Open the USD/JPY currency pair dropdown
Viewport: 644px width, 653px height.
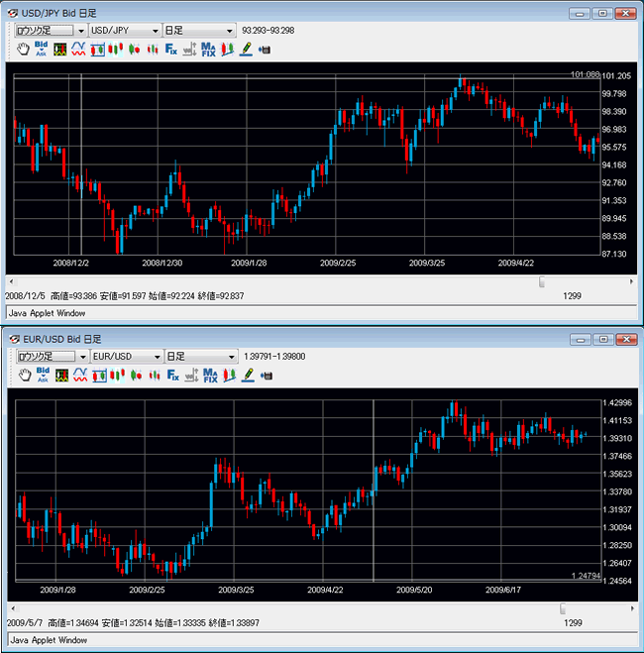pyautogui.click(x=125, y=31)
